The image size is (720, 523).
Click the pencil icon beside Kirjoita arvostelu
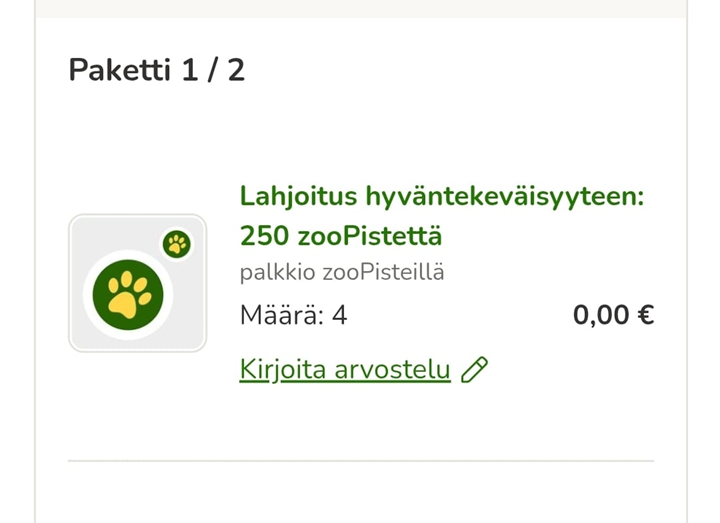point(474,370)
